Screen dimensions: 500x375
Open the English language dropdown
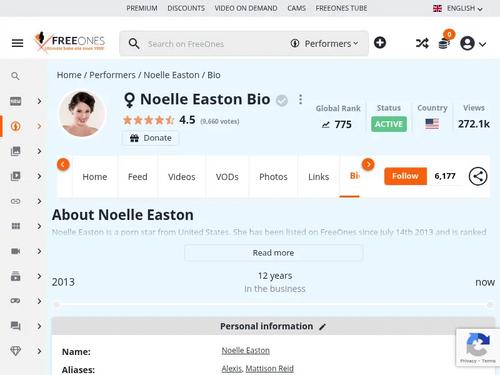458,8
